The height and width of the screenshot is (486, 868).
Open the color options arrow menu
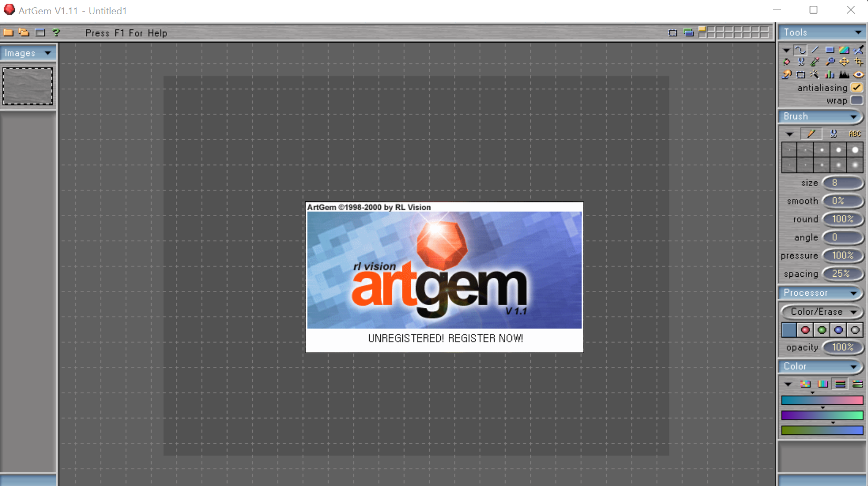pos(788,384)
